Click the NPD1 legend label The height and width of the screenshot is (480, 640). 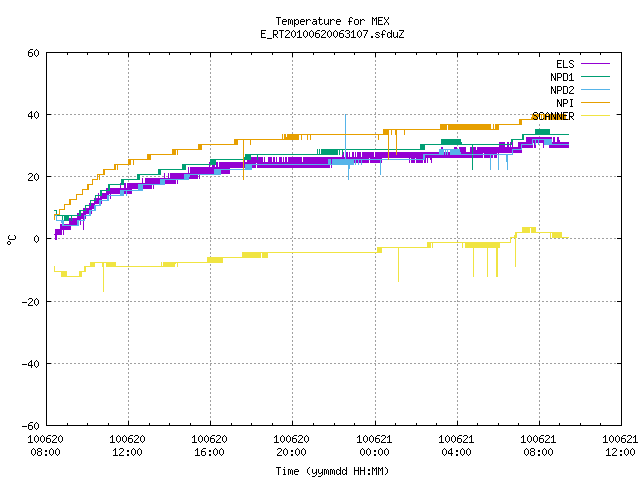click(x=562, y=77)
